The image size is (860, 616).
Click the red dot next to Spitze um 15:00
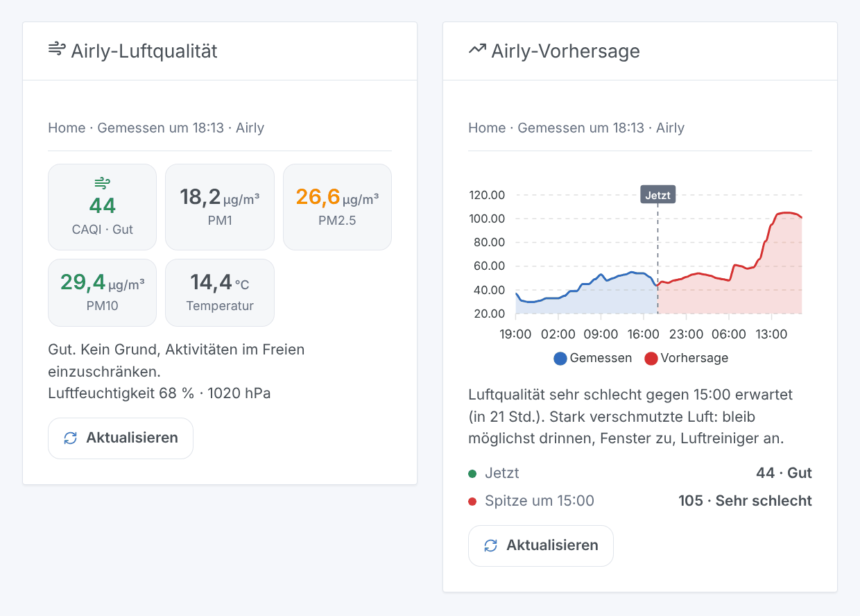point(472,502)
